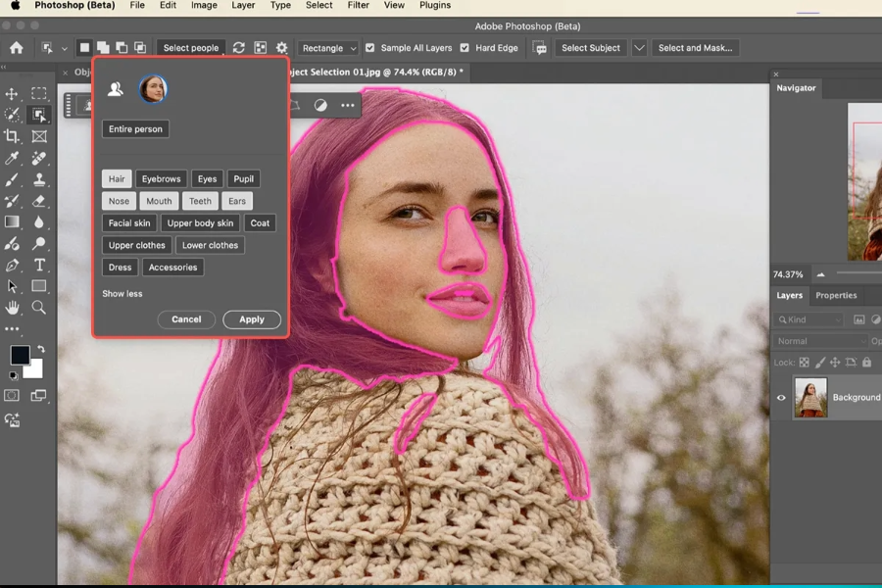The height and width of the screenshot is (588, 882).
Task: Select the Frame tool
Action: (x=39, y=136)
